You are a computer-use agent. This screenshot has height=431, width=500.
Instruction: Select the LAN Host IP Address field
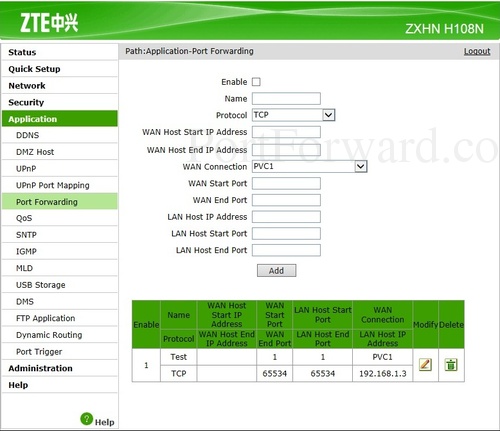click(x=286, y=217)
